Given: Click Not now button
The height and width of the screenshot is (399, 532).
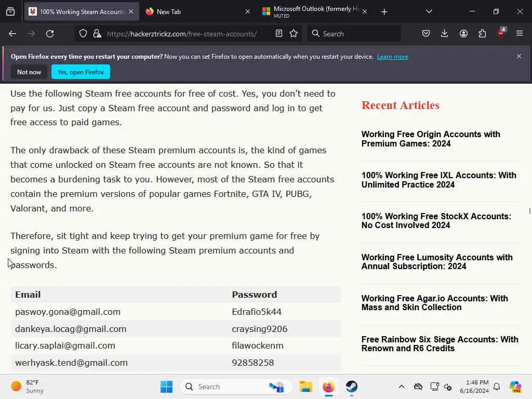Looking at the screenshot, I should tap(29, 72).
